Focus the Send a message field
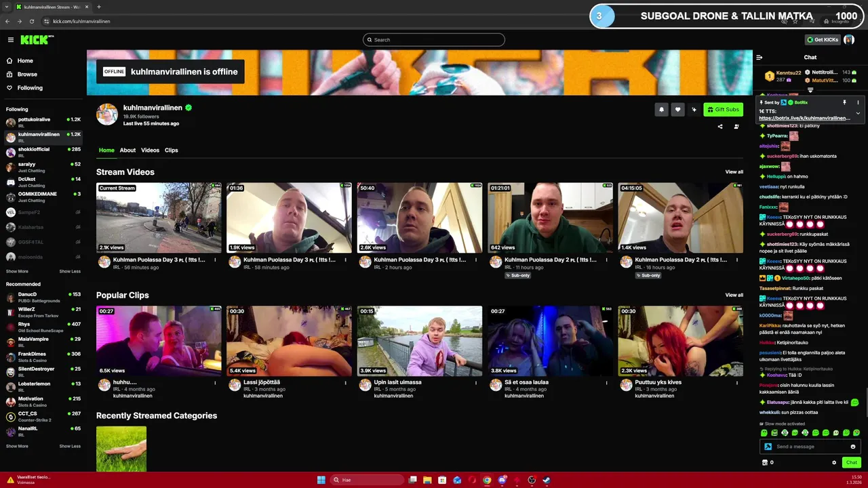 (x=810, y=447)
